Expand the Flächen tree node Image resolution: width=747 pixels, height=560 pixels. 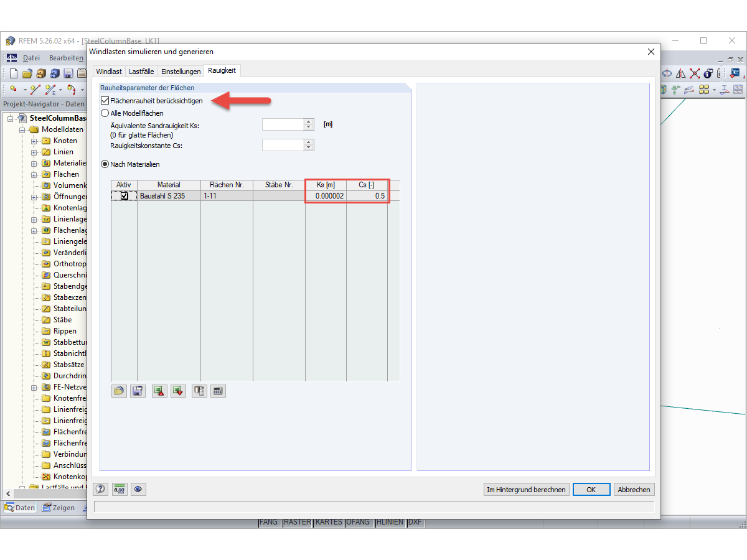pos(34,174)
